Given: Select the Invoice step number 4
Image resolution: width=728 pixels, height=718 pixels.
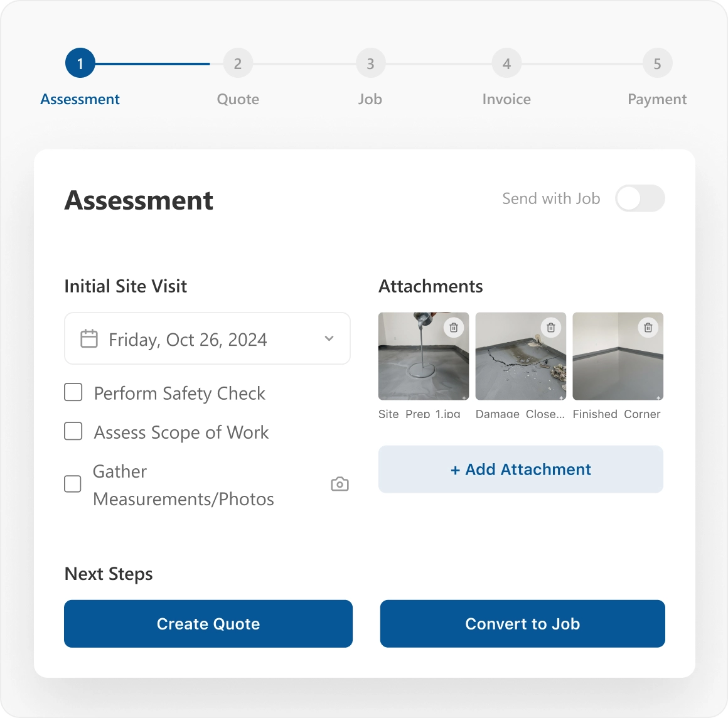Looking at the screenshot, I should tap(506, 63).
